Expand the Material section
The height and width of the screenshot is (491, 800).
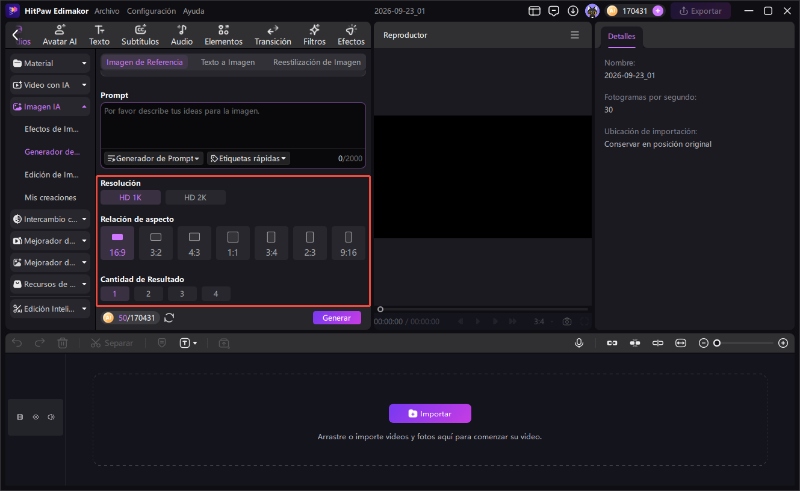click(x=49, y=63)
